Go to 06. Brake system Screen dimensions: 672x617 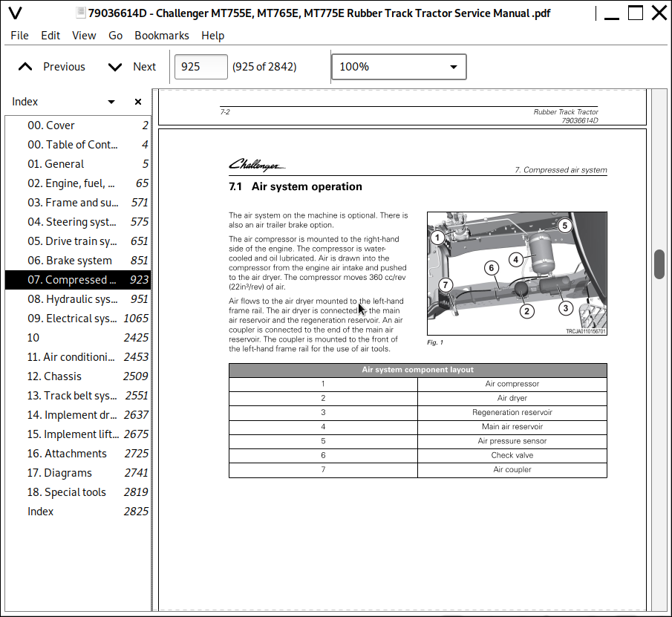[78, 261]
